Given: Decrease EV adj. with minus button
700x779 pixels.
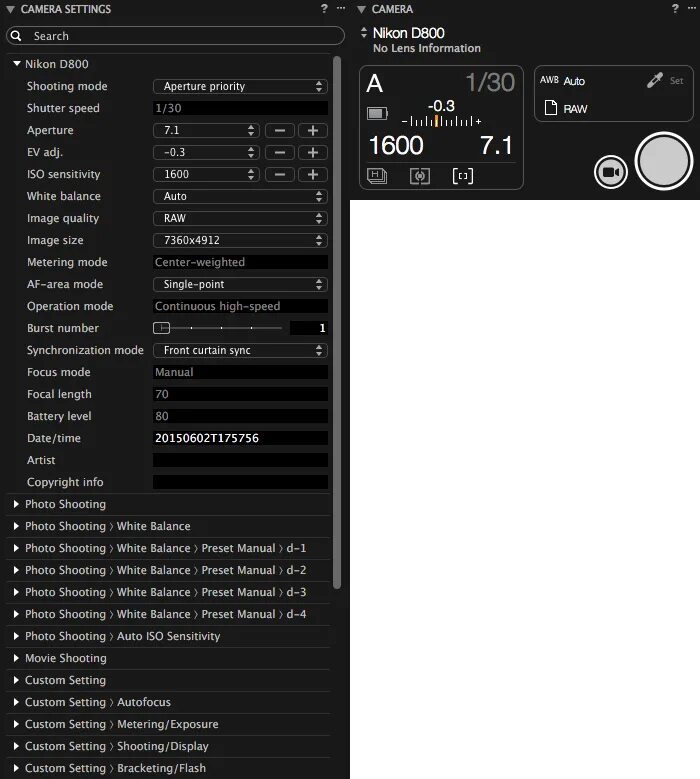Looking at the screenshot, I should [280, 152].
